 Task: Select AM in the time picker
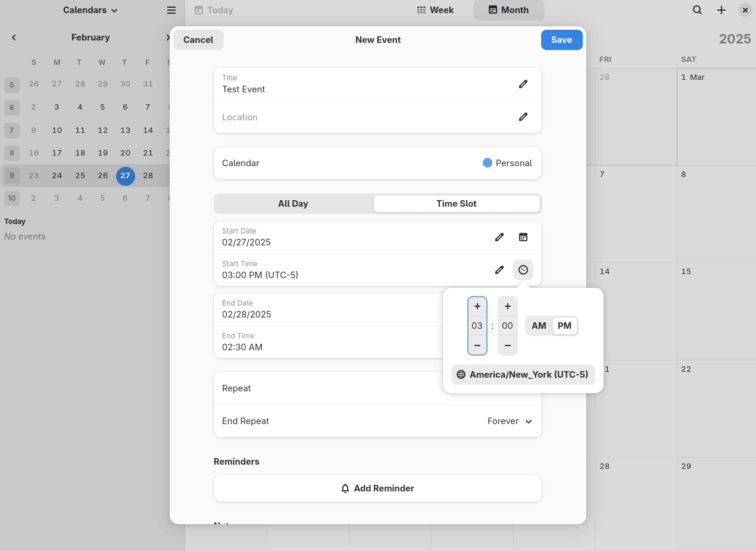(539, 326)
